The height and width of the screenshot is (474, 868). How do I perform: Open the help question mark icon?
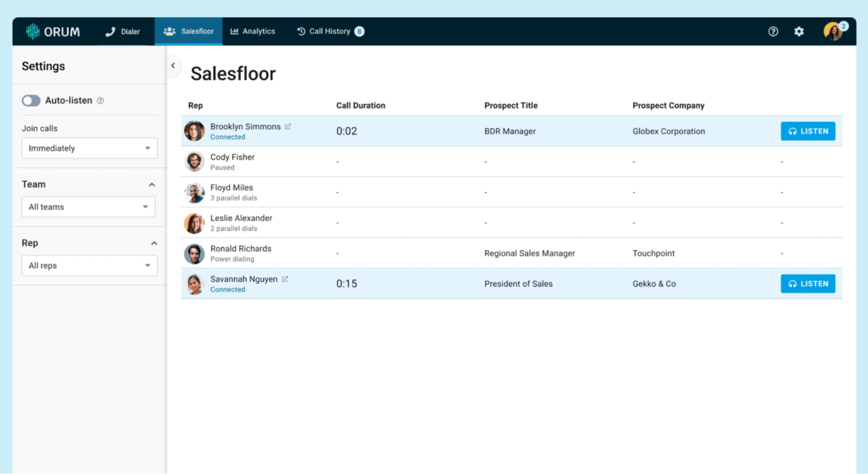773,31
